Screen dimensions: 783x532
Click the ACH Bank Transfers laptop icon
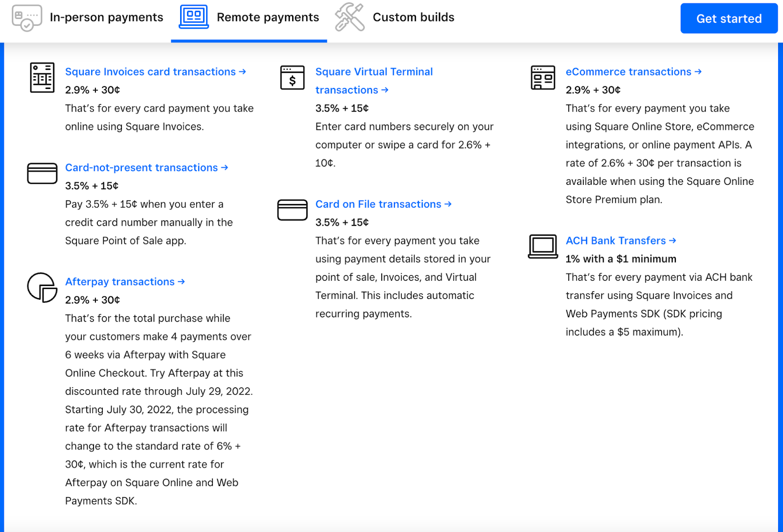[x=543, y=246]
